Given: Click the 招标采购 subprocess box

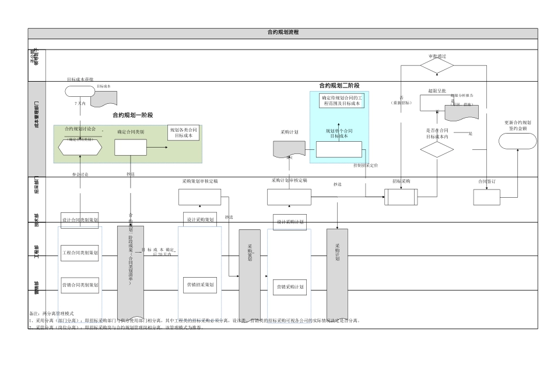Looking at the screenshot, I should pyautogui.click(x=401, y=197).
